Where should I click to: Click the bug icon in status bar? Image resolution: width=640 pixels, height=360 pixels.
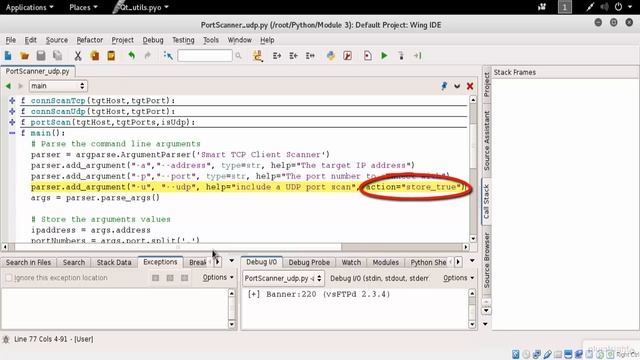click(6, 339)
